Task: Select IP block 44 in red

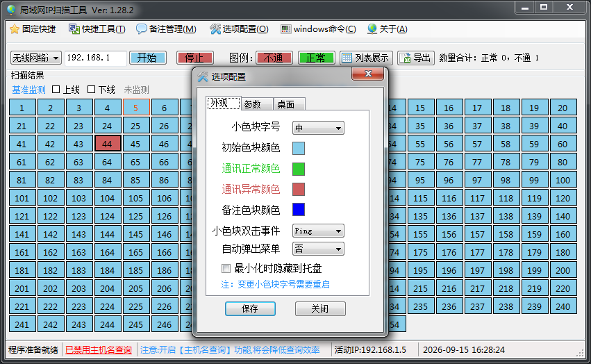Action: (x=108, y=144)
